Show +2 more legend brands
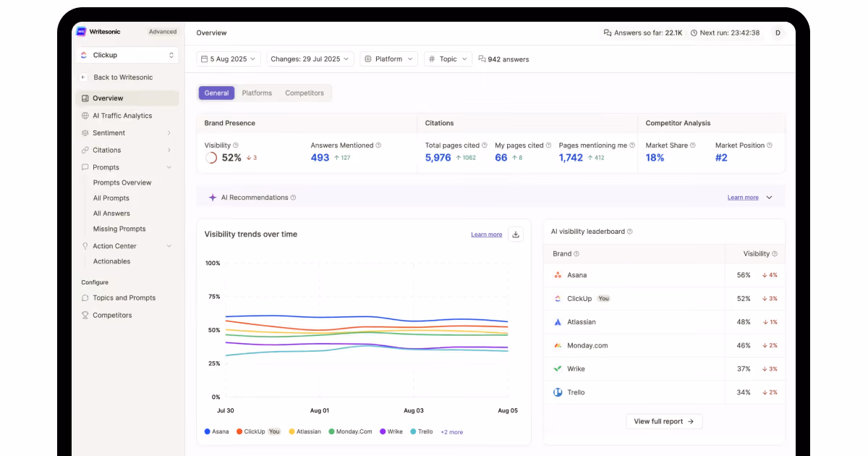 tap(452, 432)
